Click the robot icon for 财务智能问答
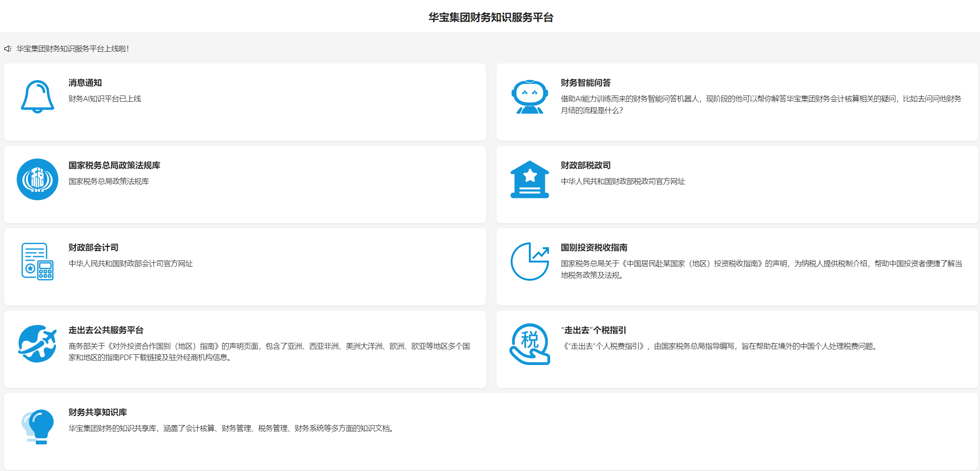The width and height of the screenshot is (980, 471). point(529,97)
